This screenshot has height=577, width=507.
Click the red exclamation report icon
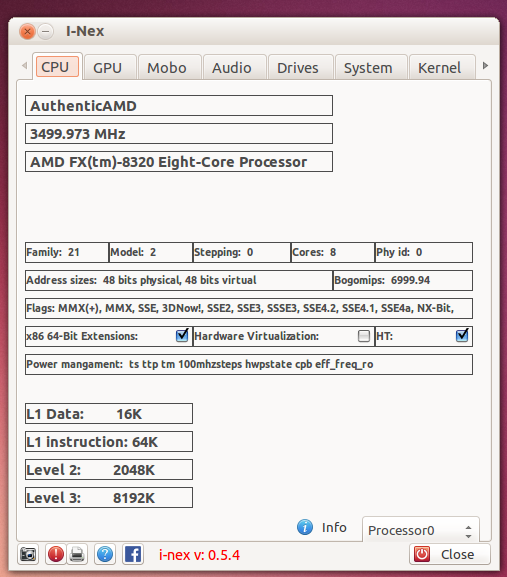(56, 554)
